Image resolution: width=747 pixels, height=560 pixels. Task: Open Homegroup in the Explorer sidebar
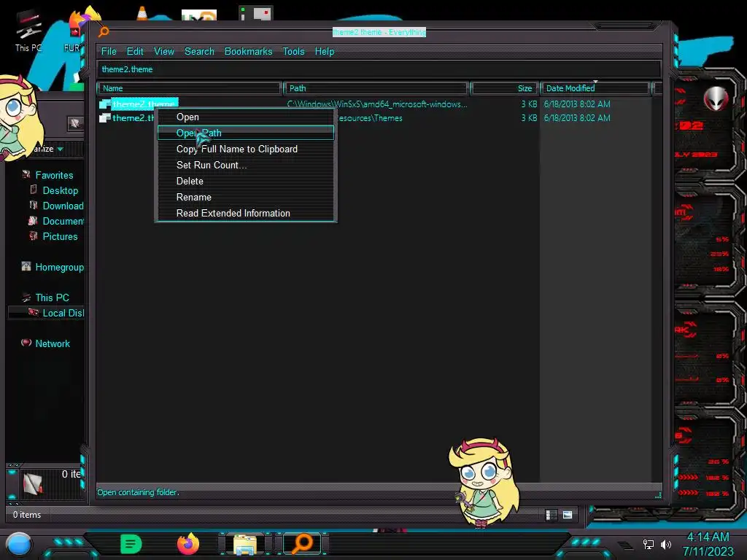tap(60, 267)
